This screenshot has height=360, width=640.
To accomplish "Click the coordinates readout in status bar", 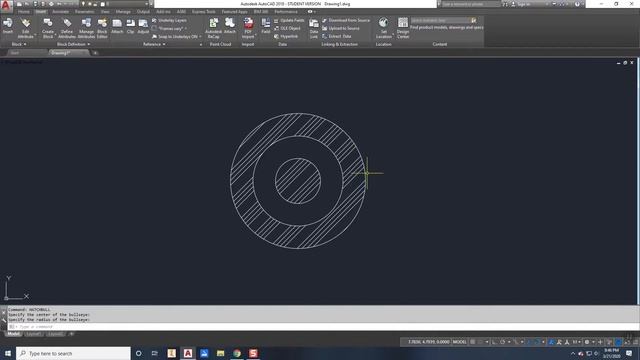I will point(429,342).
